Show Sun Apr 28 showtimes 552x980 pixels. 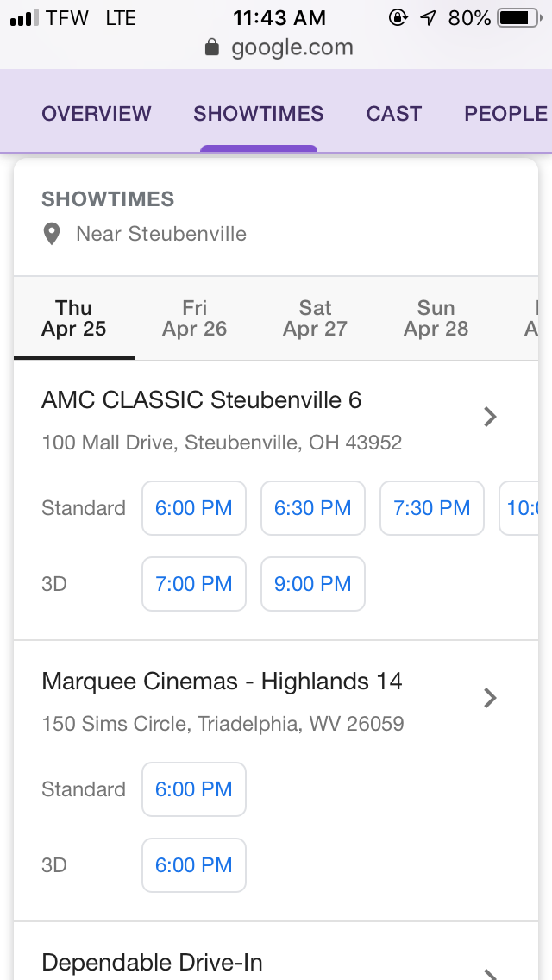point(436,318)
